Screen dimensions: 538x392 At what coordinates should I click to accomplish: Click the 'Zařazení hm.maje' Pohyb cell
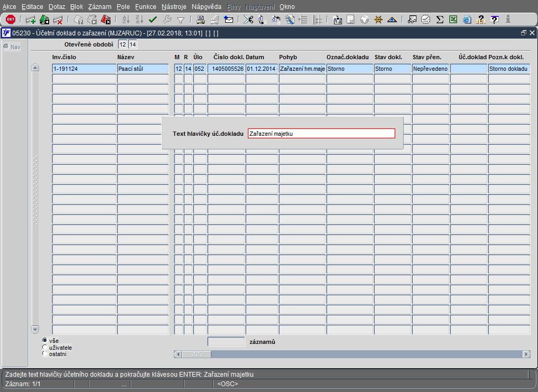click(302, 69)
